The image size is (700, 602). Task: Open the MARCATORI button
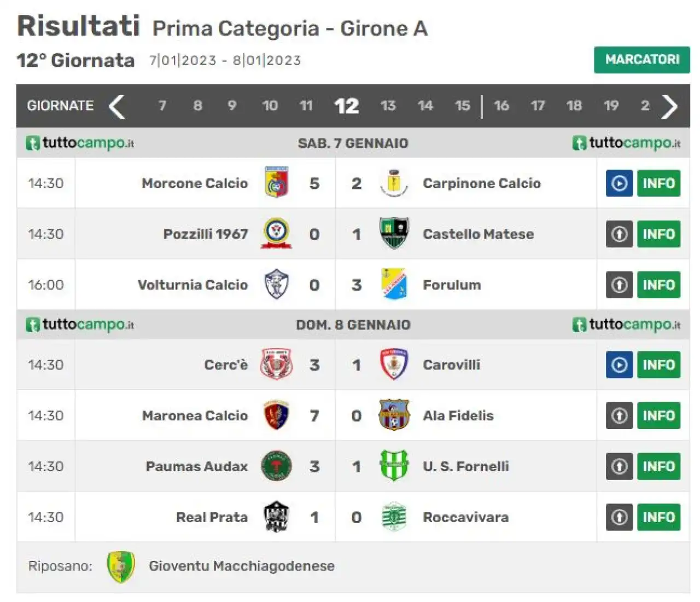(642, 60)
